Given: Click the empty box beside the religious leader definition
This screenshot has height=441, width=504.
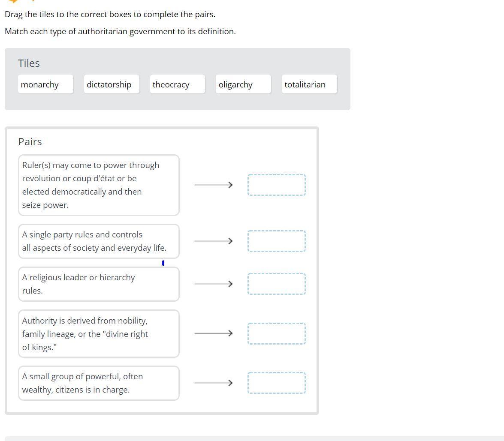Looking at the screenshot, I should pyautogui.click(x=276, y=284).
